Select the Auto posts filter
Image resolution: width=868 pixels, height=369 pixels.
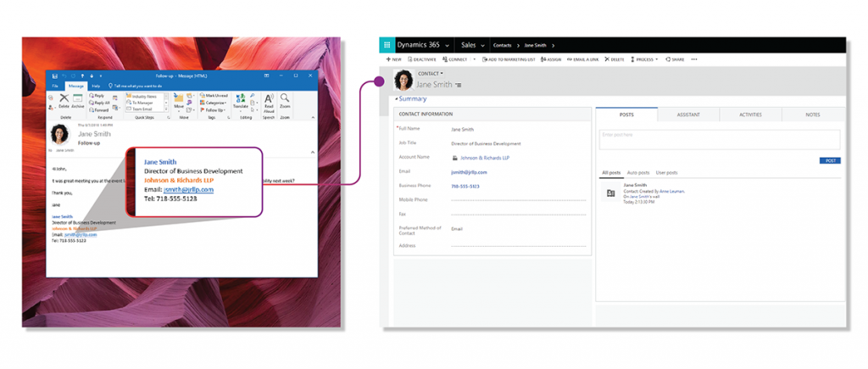click(638, 173)
